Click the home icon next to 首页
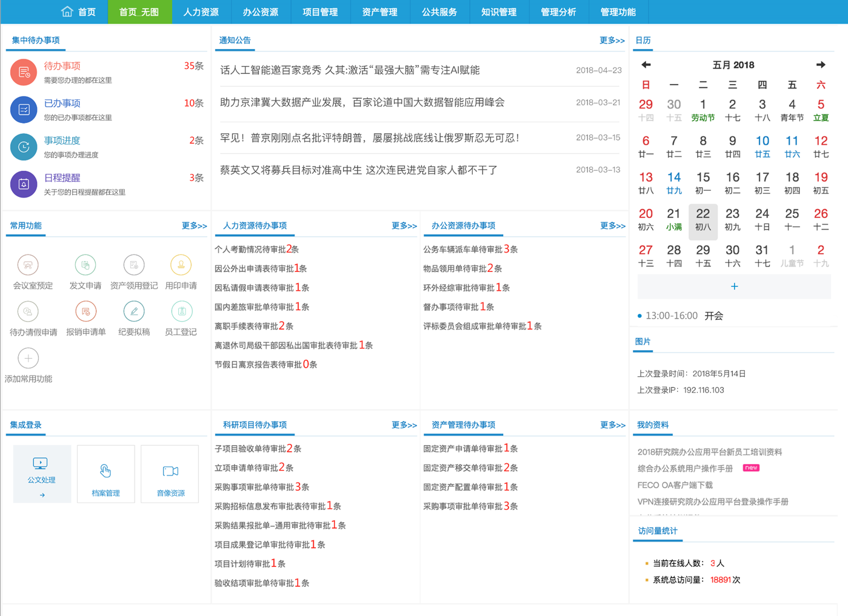 pyautogui.click(x=67, y=12)
